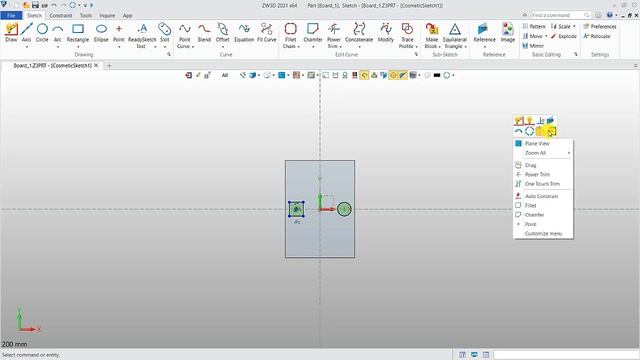The image size is (640, 360).
Task: Expand the Zoom All submenu arrow
Action: (x=569, y=153)
